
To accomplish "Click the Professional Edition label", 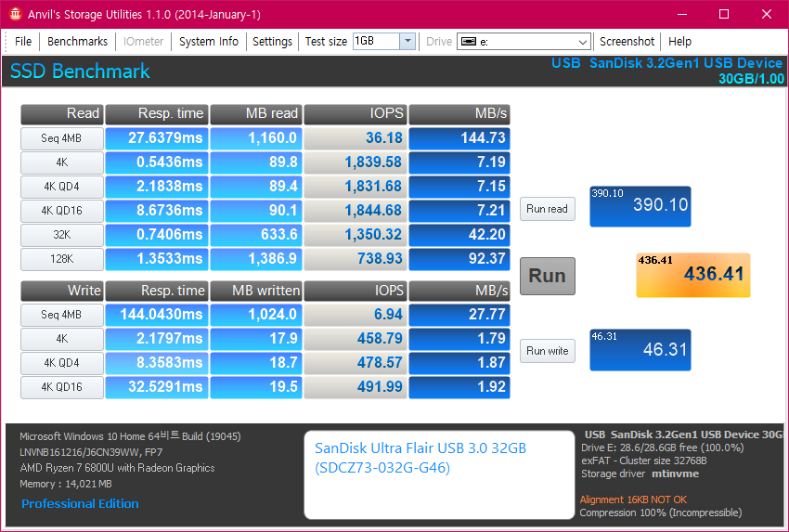I will click(x=80, y=504).
